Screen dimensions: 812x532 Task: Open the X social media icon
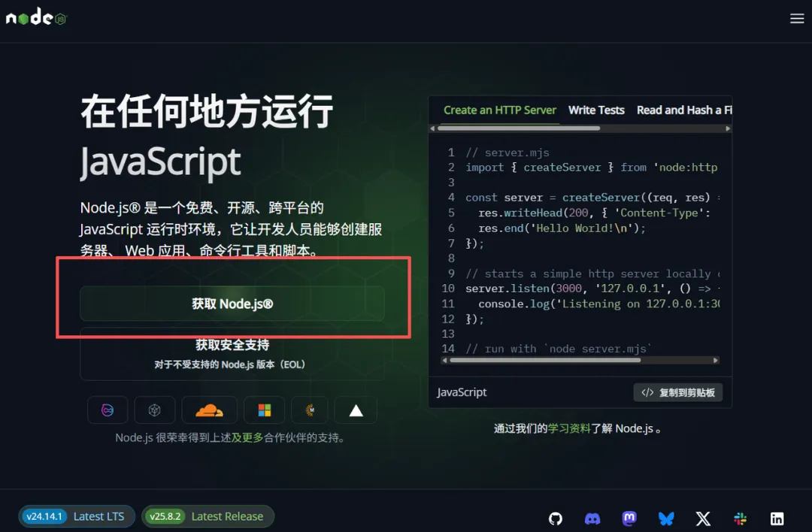coord(702,518)
